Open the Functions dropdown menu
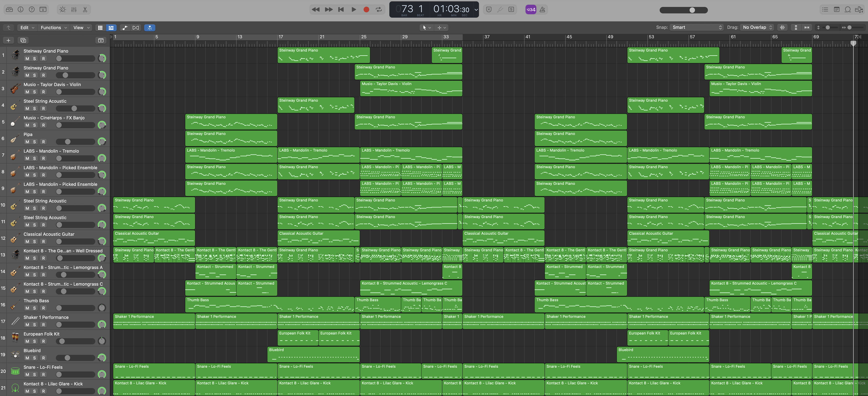The width and height of the screenshot is (868, 396). (54, 28)
